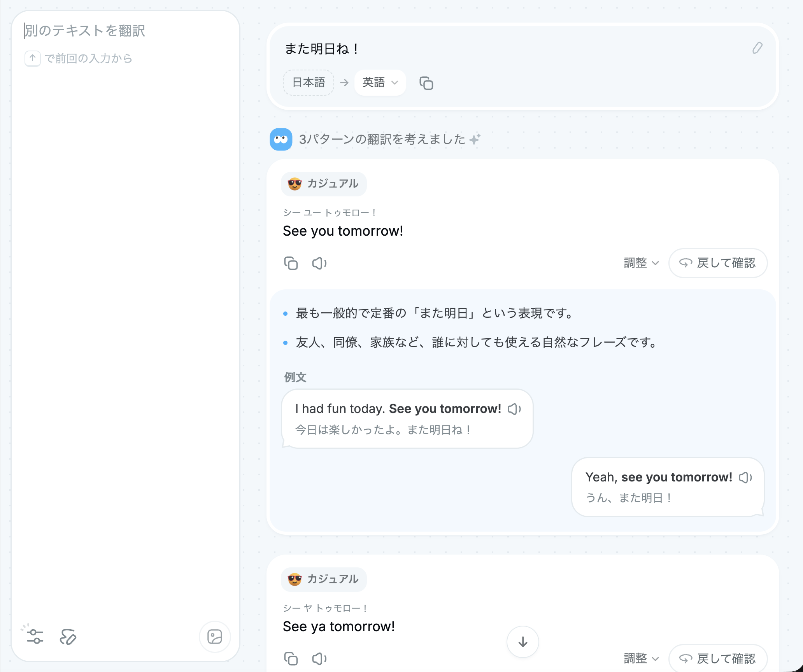Click the note 最も一般的で定番の「また明日」
Screen dimensions: 803x672
(x=435, y=313)
